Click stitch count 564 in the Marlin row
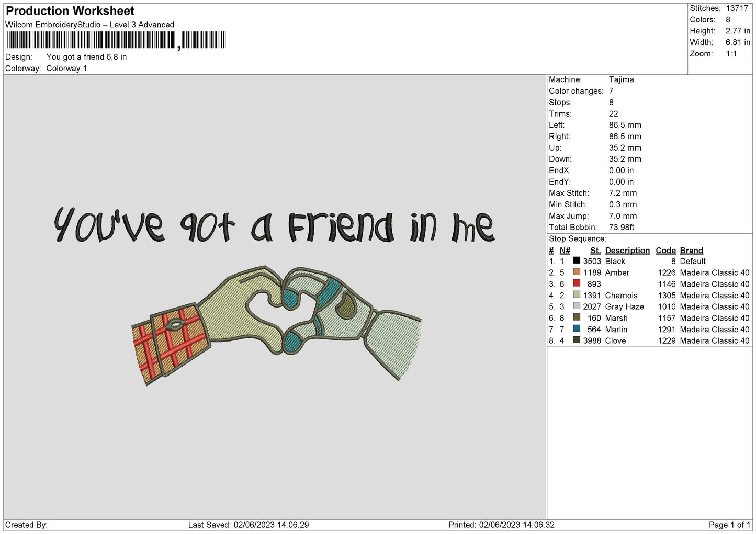 tap(594, 330)
